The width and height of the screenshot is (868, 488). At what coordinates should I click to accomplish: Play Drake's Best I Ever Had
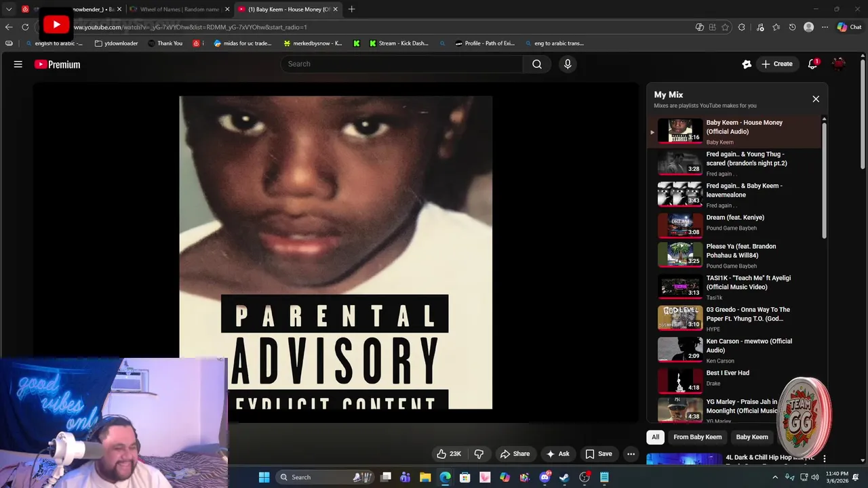coord(734,381)
